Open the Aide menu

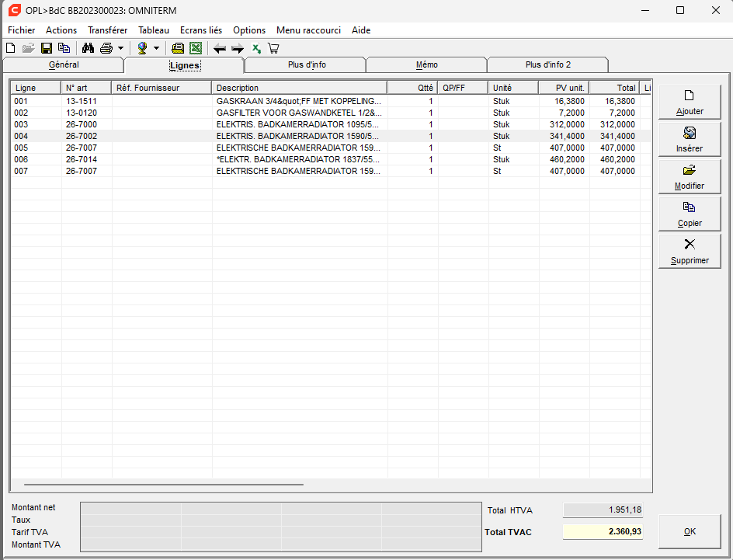[361, 30]
